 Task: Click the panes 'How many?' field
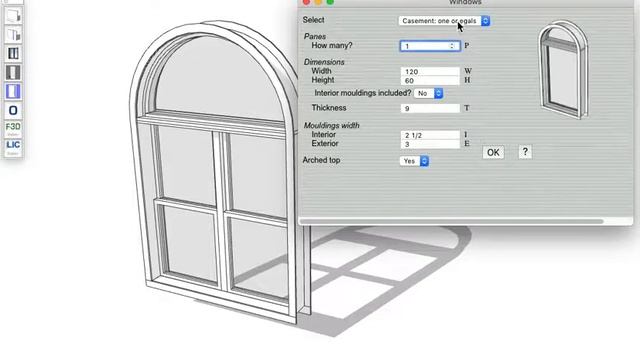coord(430,46)
